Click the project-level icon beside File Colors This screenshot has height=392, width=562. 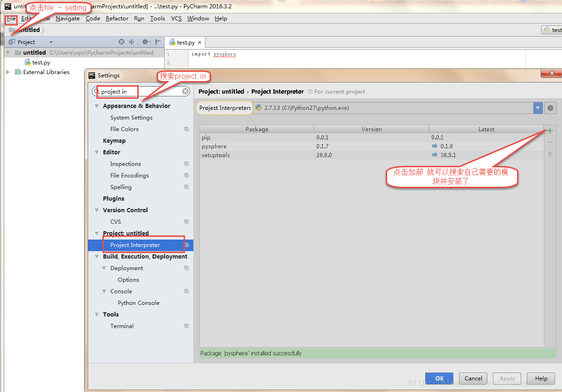186,129
